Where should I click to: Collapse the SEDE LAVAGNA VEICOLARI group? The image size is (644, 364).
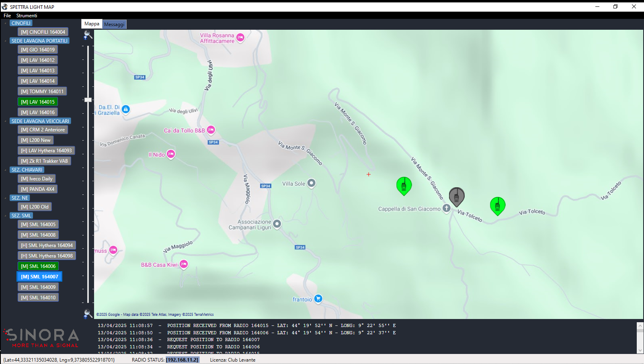coord(5,121)
